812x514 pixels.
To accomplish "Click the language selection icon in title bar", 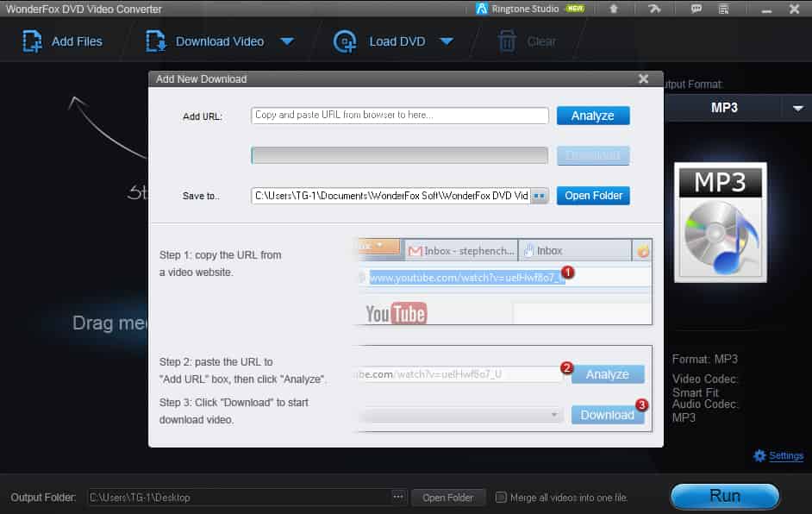I will [x=726, y=9].
